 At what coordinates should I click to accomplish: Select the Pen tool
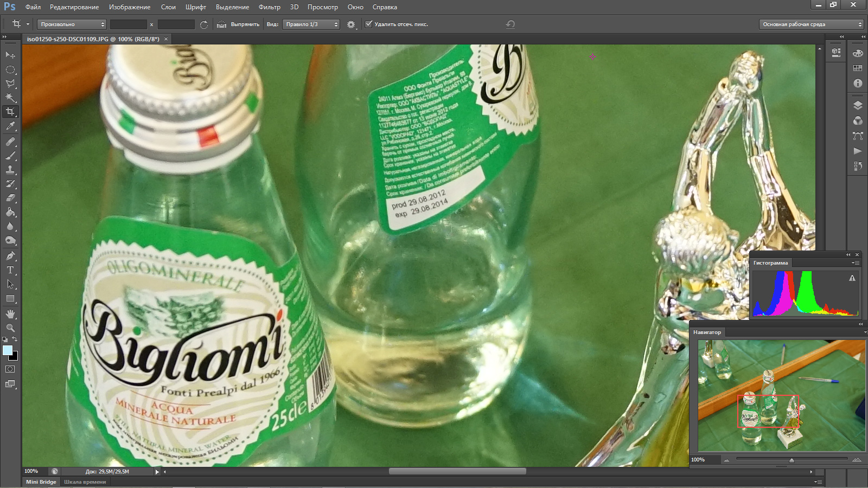point(10,255)
